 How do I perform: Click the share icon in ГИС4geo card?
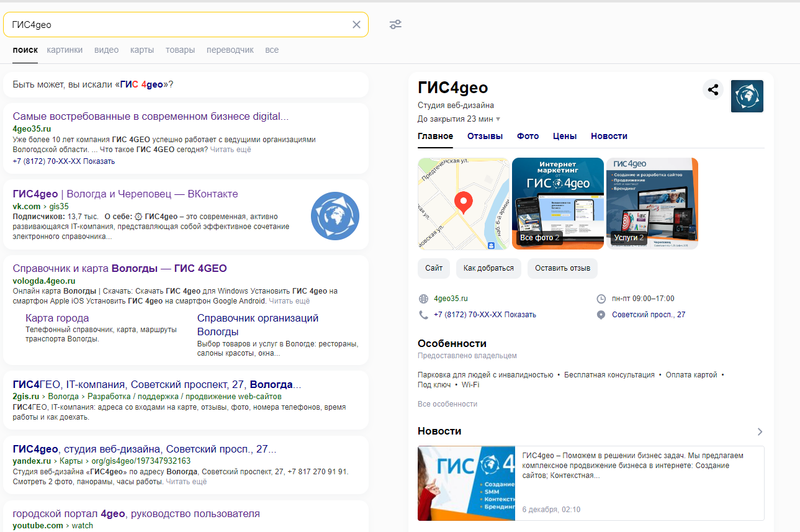713,89
